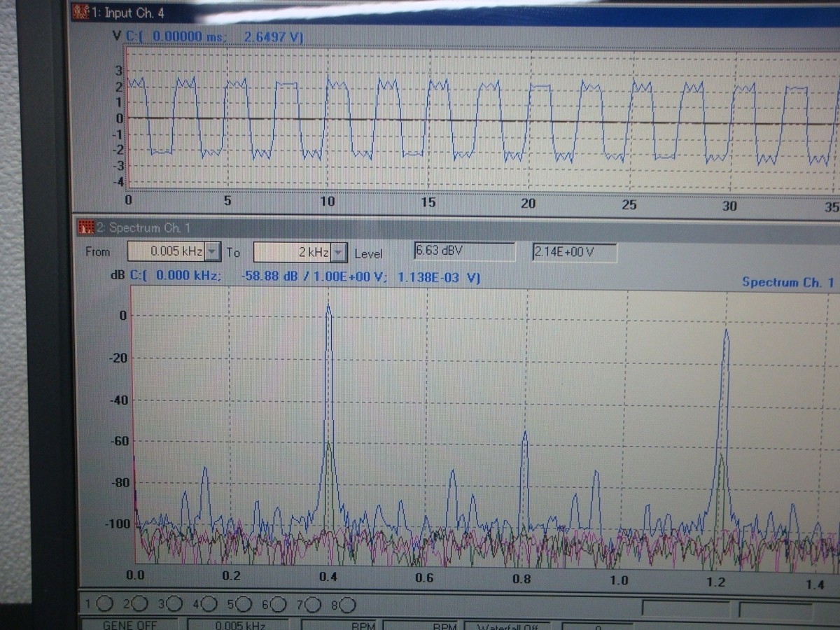The image size is (840, 630).
Task: Click the 'Spectrum Ch. 1' plot label
Action: pyautogui.click(x=787, y=282)
